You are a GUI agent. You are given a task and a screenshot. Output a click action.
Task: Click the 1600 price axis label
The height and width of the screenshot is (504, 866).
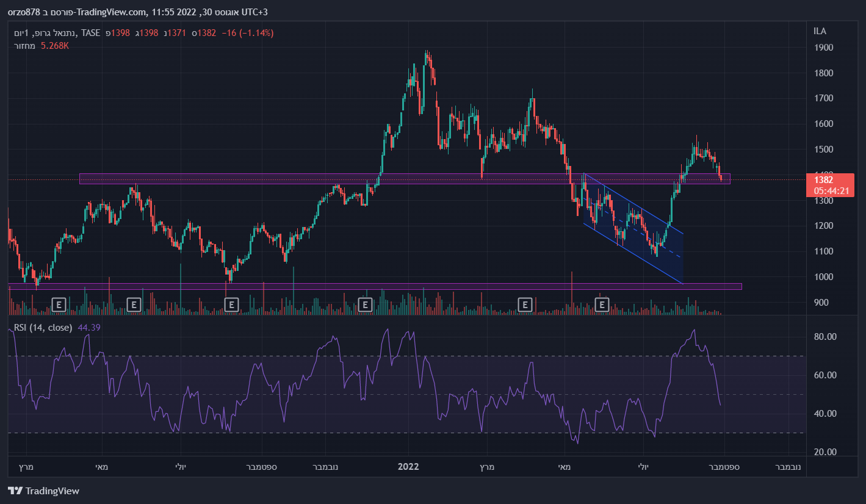click(x=824, y=124)
